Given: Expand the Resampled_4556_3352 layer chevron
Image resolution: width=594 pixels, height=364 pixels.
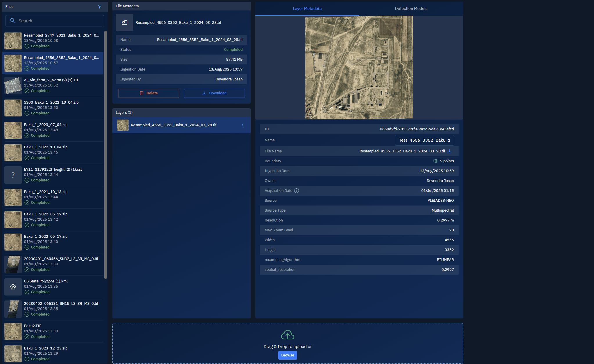Looking at the screenshot, I should tap(243, 125).
